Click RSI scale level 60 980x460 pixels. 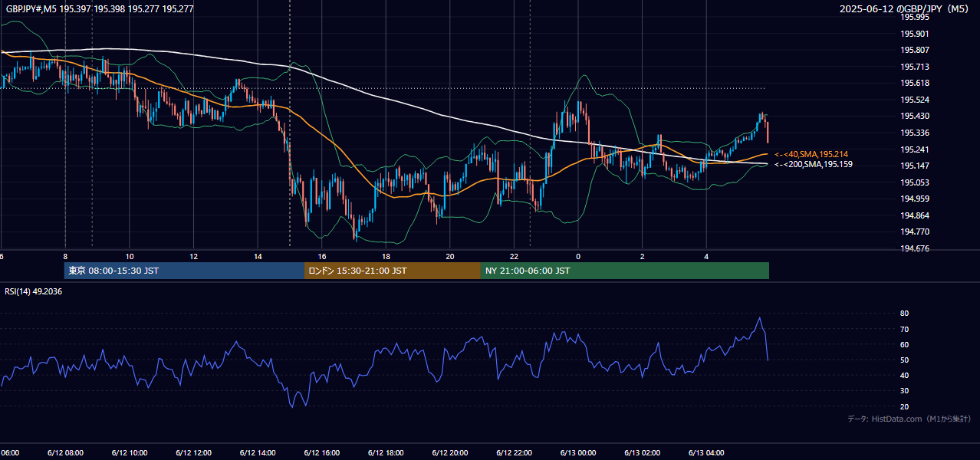point(904,344)
